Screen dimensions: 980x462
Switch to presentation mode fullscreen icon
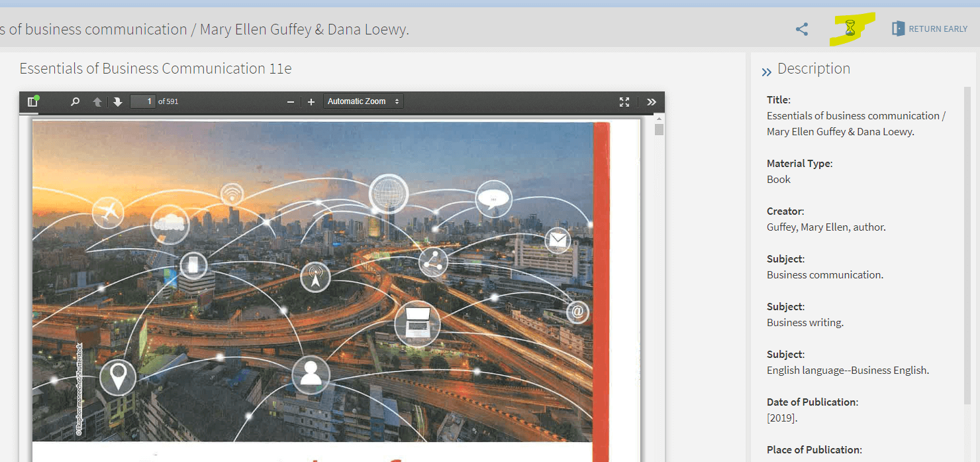tap(624, 101)
